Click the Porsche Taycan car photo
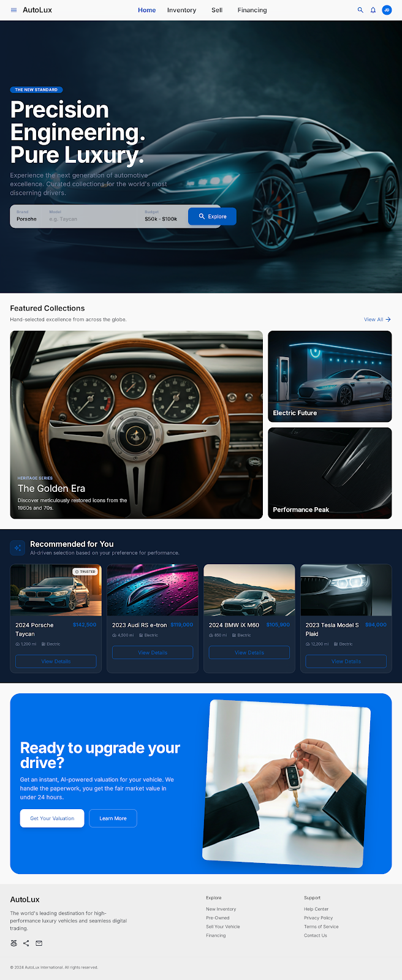This screenshot has height=980, width=402. [x=56, y=590]
